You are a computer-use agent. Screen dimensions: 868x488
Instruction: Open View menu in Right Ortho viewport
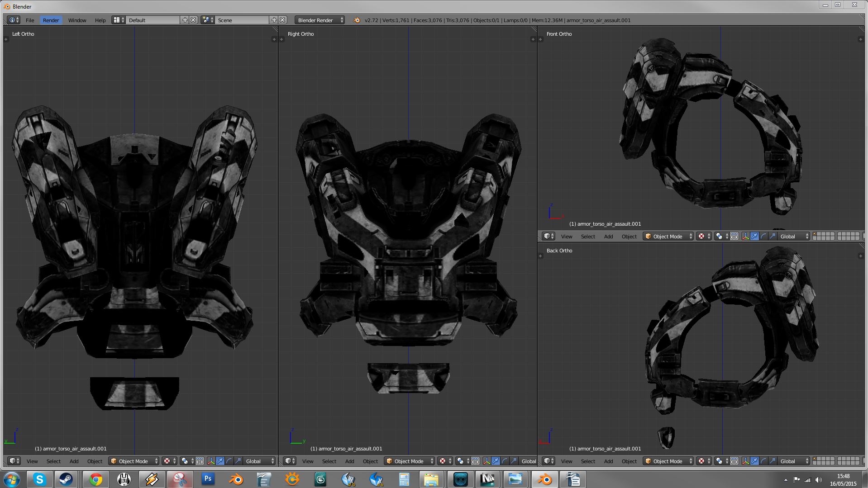308,461
